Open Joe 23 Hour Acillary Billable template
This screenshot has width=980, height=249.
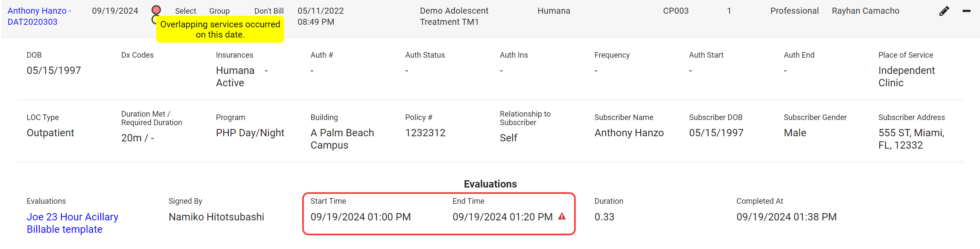72,223
